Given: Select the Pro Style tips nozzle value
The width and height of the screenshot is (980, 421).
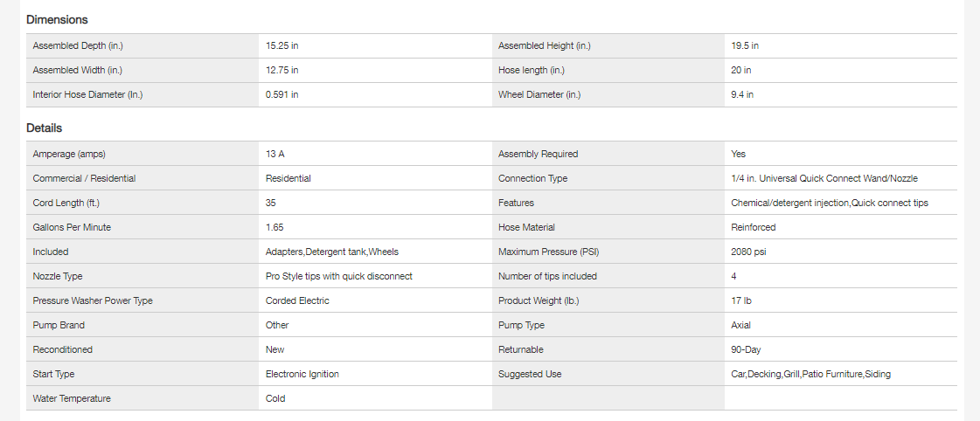Looking at the screenshot, I should coord(338,276).
